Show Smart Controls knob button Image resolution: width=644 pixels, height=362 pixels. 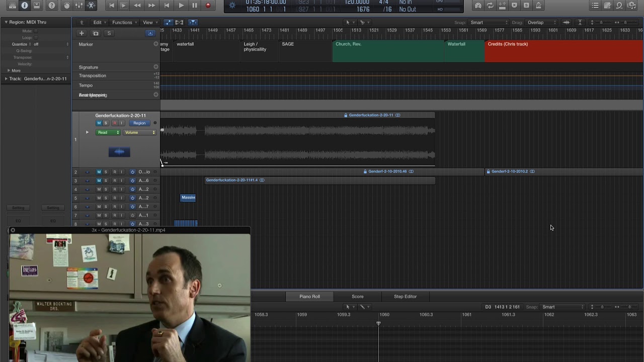(x=67, y=6)
